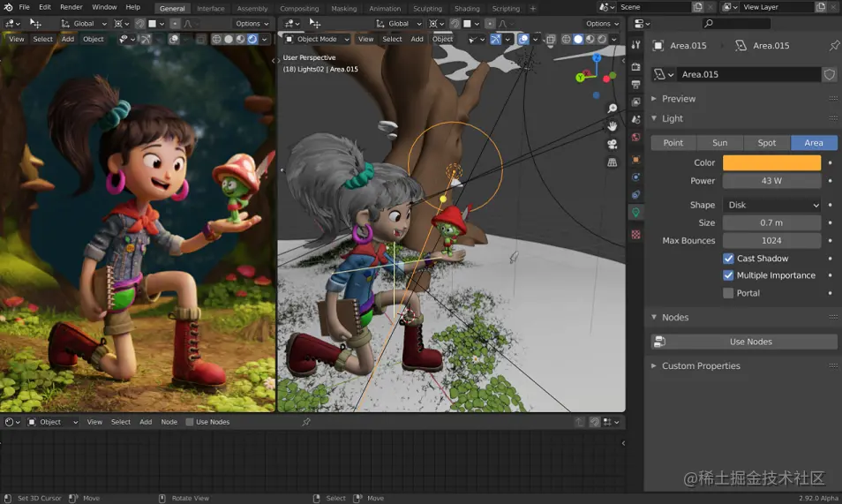Open the View Layer properties tab
The width and height of the screenshot is (842, 504).
635,102
